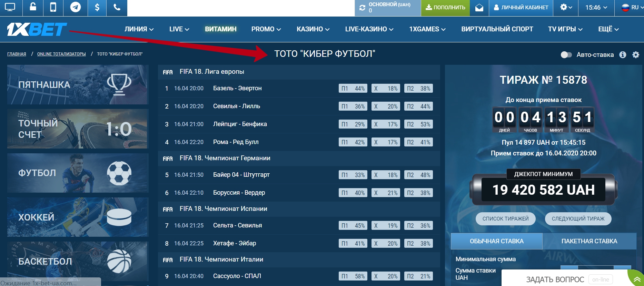Click the FIFA 18. Чемпионат Испании header

pyautogui.click(x=299, y=209)
